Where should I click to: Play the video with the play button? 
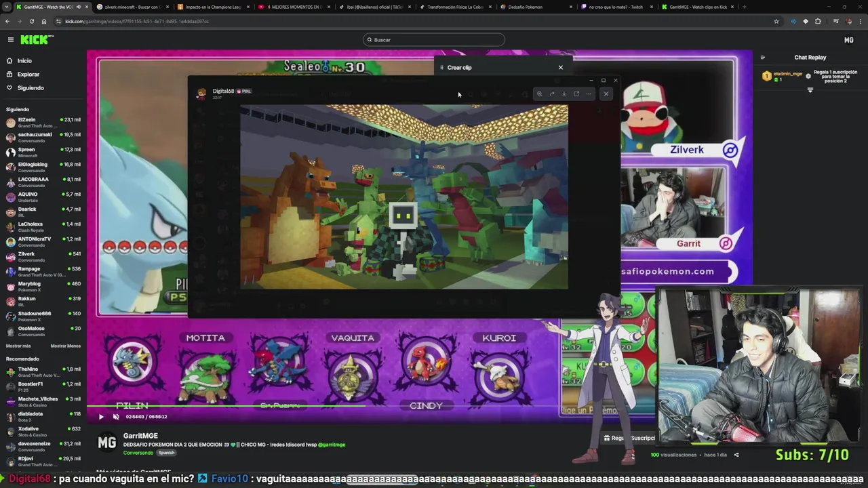coord(101,417)
